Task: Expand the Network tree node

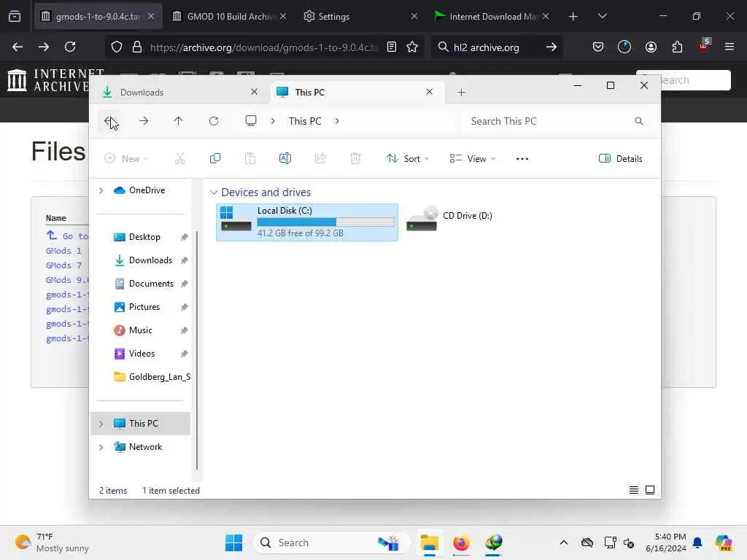Action: point(101,447)
